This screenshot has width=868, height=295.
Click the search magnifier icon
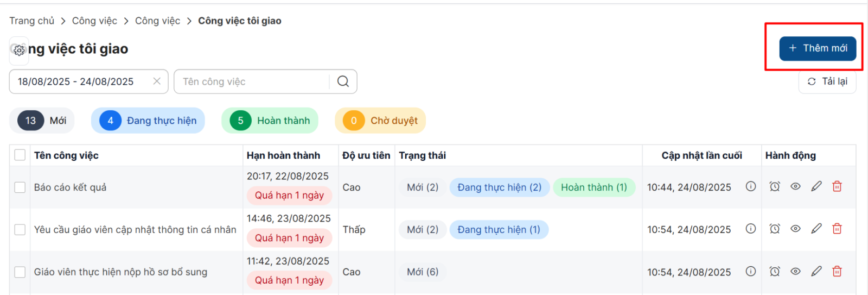coord(343,81)
